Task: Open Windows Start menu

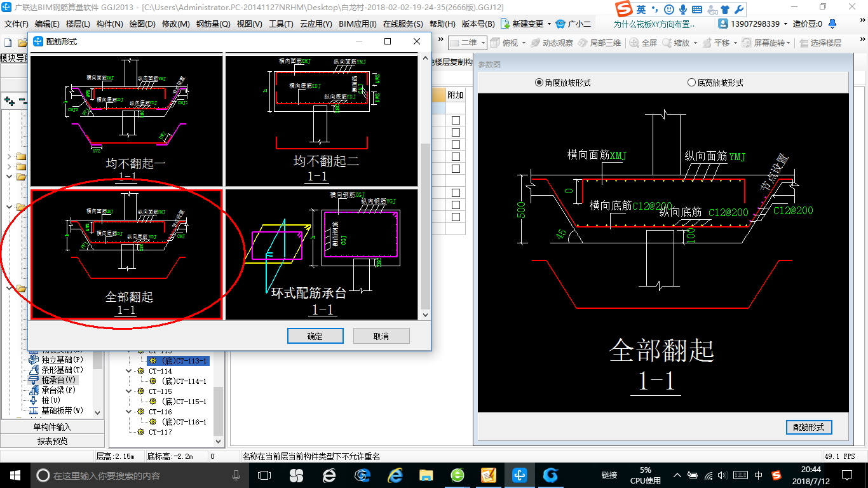Action: [x=14, y=475]
